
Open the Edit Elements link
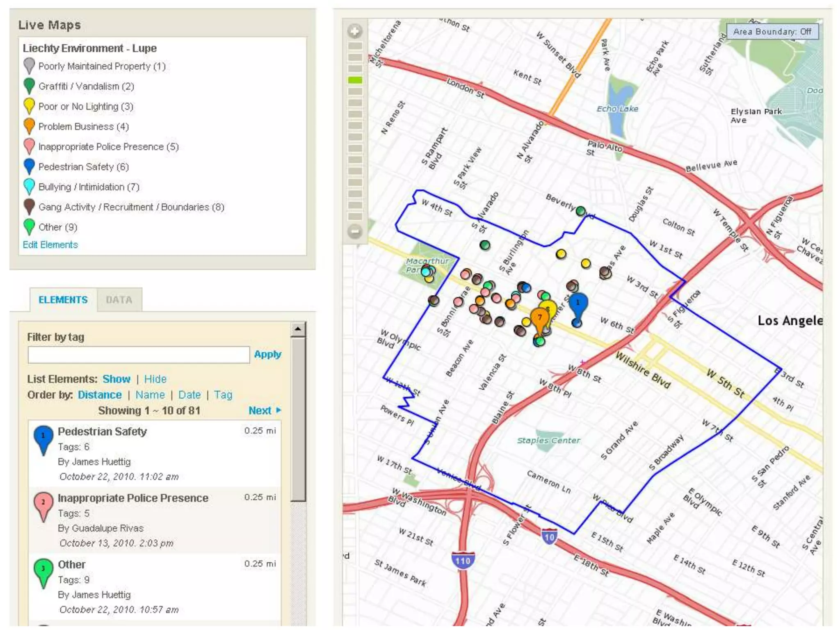pyautogui.click(x=50, y=245)
